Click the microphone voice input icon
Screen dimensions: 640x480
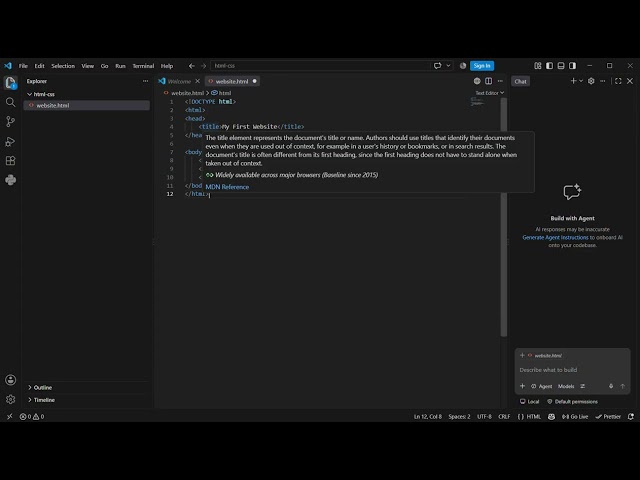coord(611,386)
